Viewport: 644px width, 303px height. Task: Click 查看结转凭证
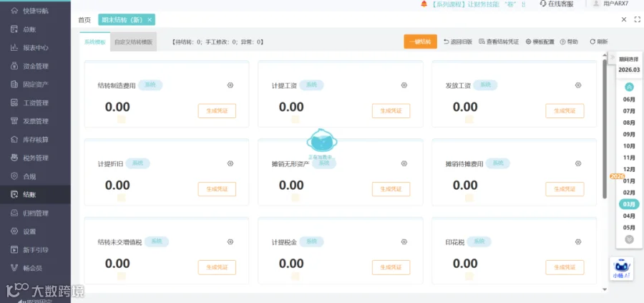(x=499, y=42)
